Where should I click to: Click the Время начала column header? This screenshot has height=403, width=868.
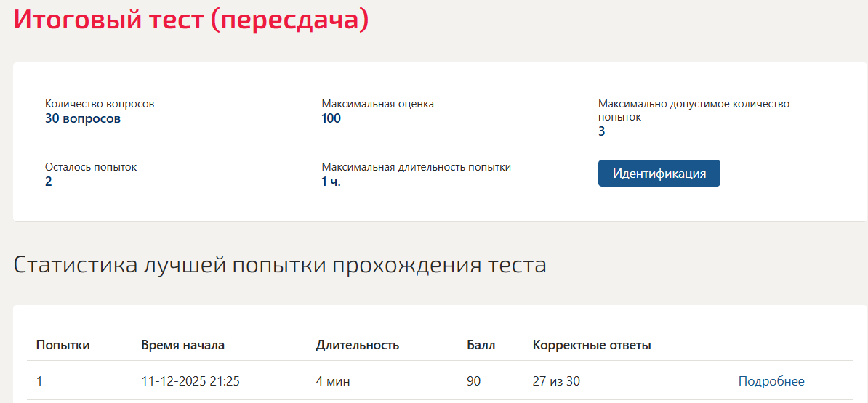pos(182,346)
